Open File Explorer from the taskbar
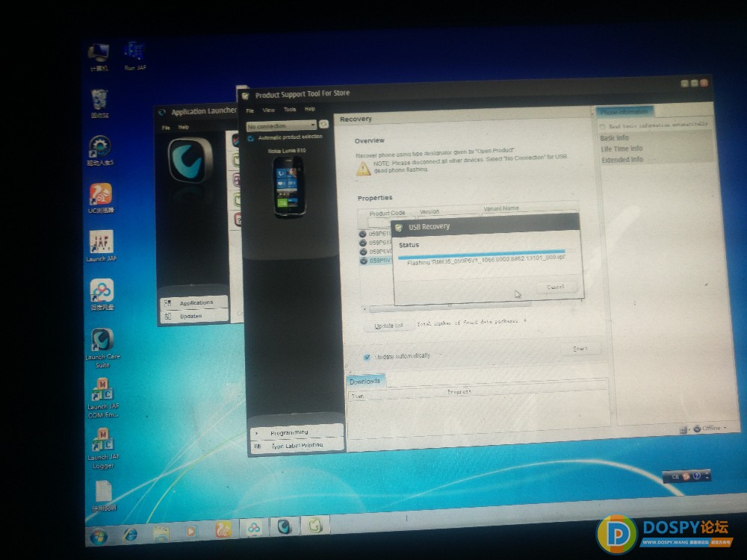The image size is (747, 560). tap(161, 532)
